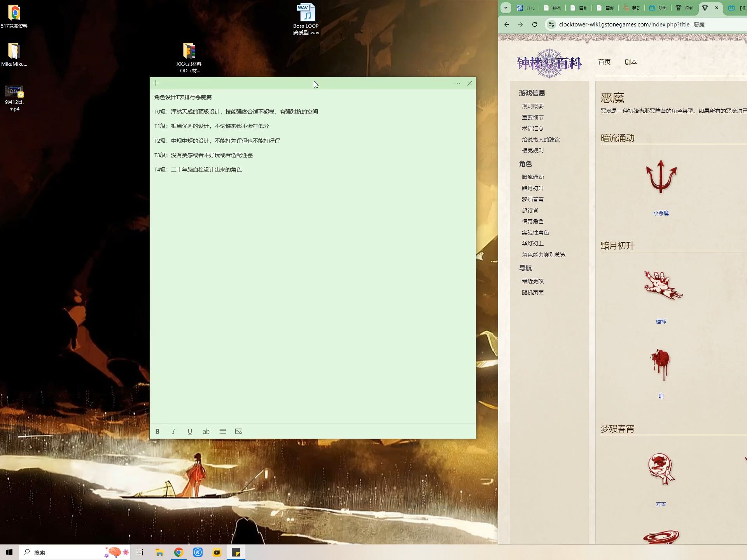Screen dimensions: 747x560
Task: Open File Explorer from the taskbar
Action: (159, 552)
